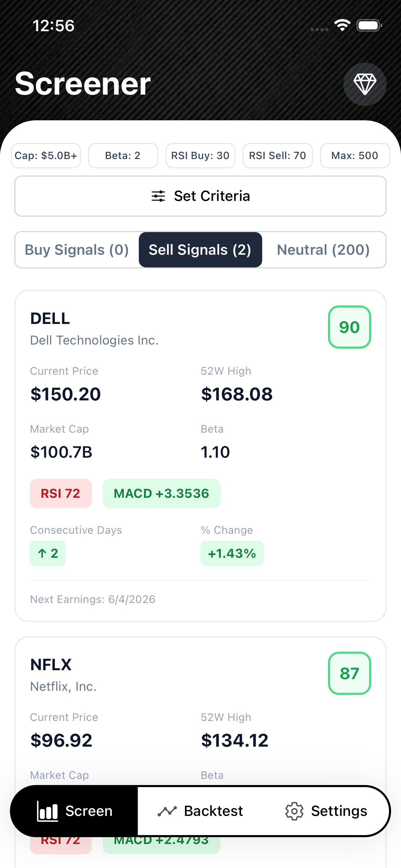This screenshot has height=868, width=401.
Task: Open the Cap: $5.0B+ filter chip
Action: click(x=46, y=156)
